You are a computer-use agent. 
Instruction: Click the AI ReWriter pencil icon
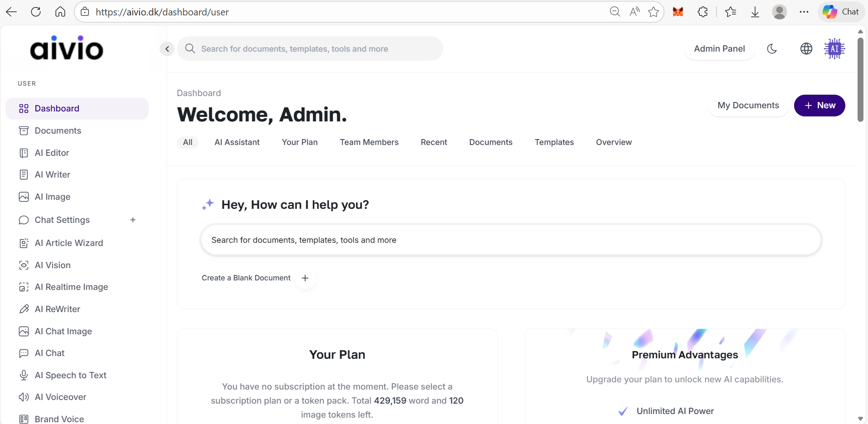tap(24, 309)
